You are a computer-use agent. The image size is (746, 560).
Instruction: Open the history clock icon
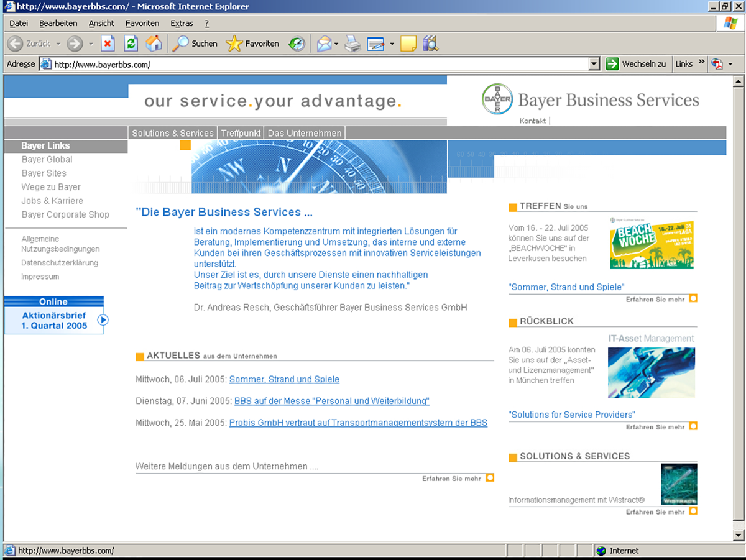(297, 44)
